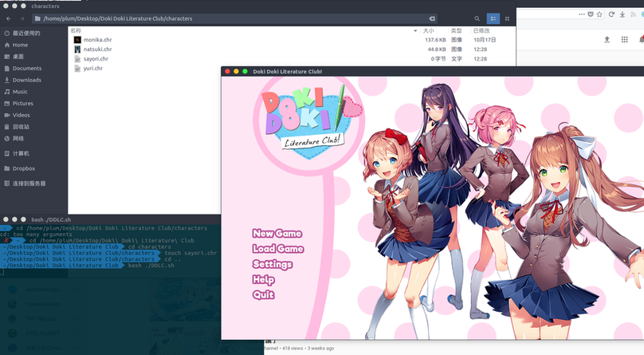
Task: Focus the terminal title 'bash ./DDLC.sh'
Action: (x=51, y=219)
